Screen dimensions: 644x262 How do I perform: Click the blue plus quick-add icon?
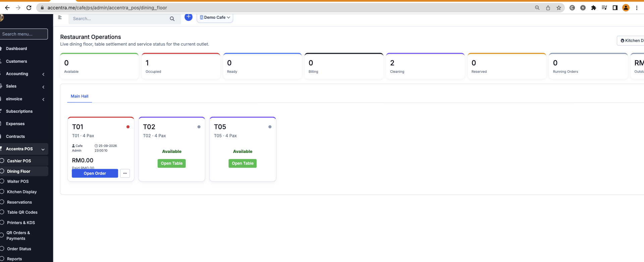click(x=189, y=17)
